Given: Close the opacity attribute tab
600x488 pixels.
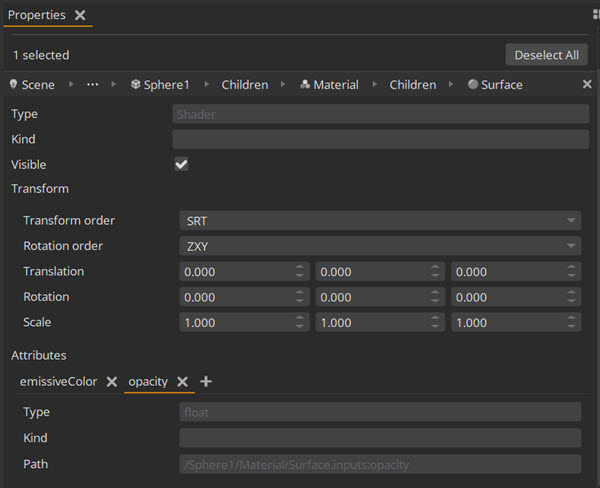Looking at the screenshot, I should coord(182,382).
